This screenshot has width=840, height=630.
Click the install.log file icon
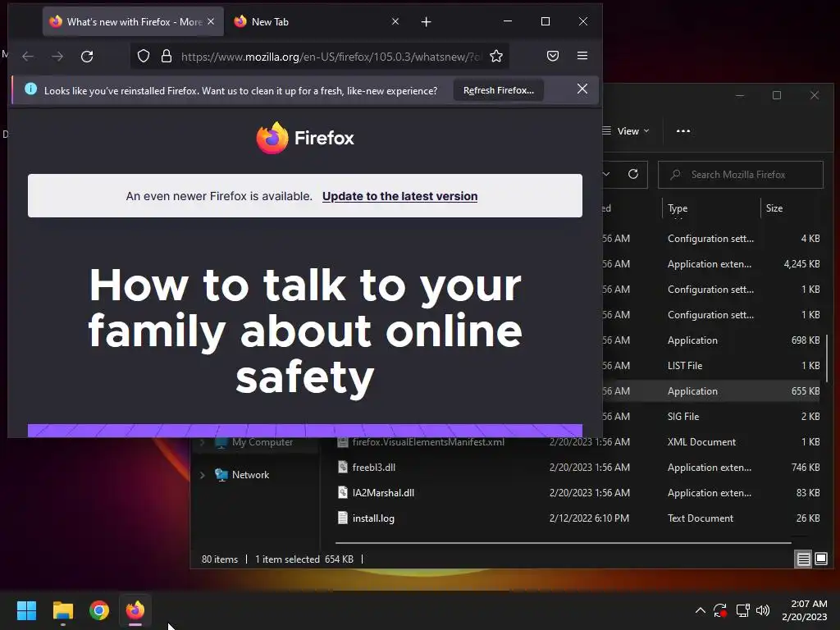click(x=343, y=518)
